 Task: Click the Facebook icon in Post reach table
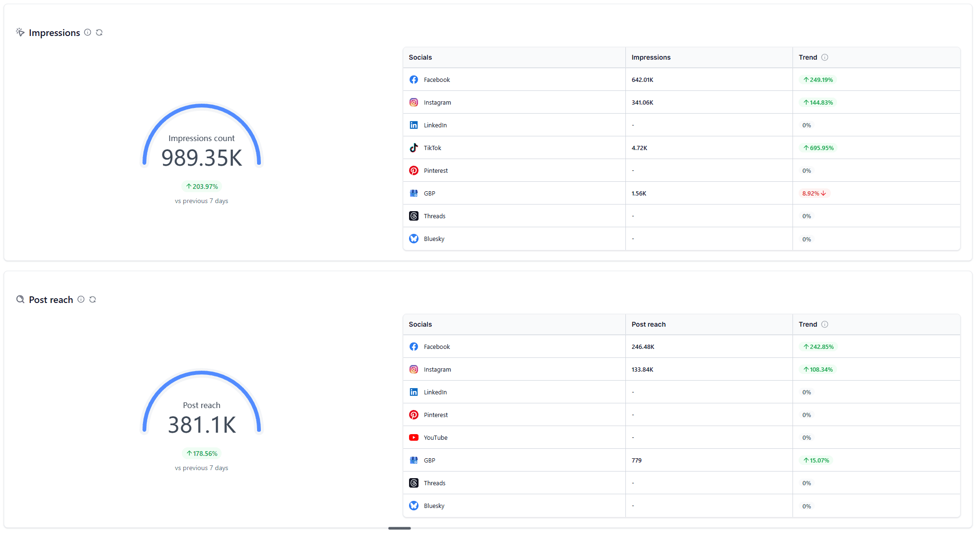tap(414, 347)
